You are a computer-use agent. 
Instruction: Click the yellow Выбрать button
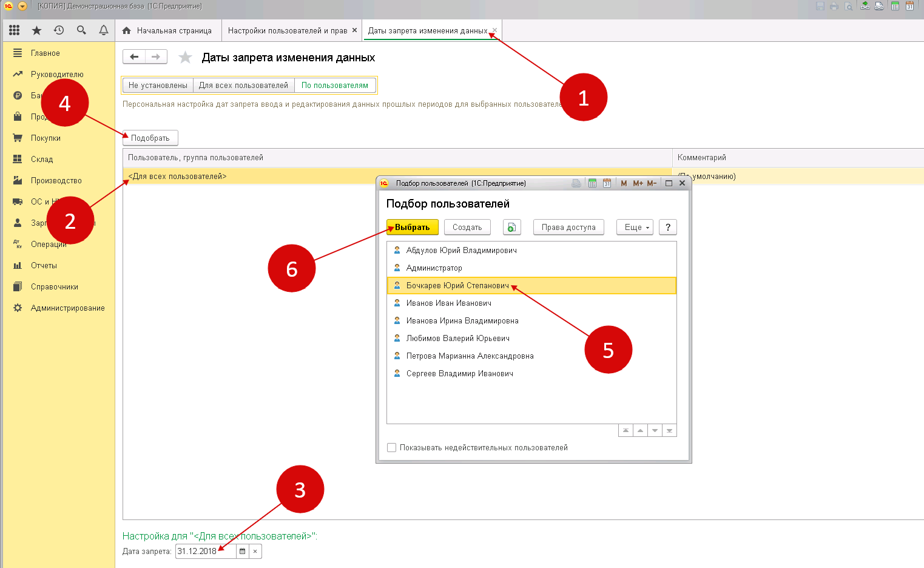click(x=413, y=228)
